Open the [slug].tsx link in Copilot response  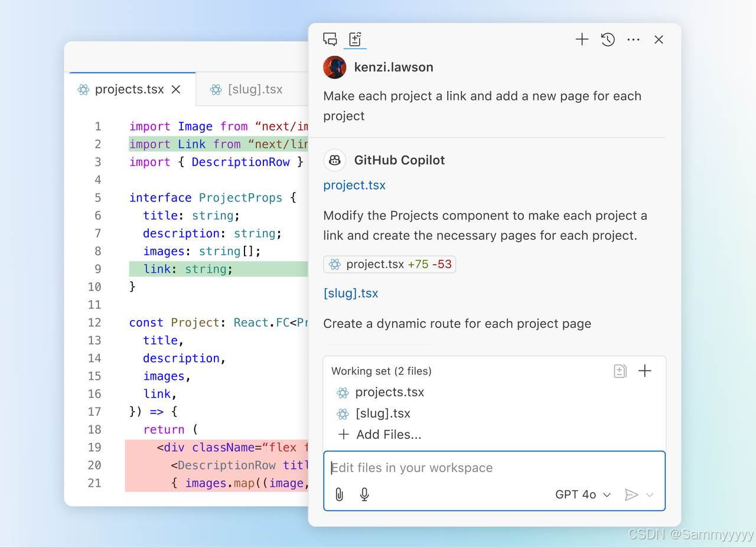351,293
